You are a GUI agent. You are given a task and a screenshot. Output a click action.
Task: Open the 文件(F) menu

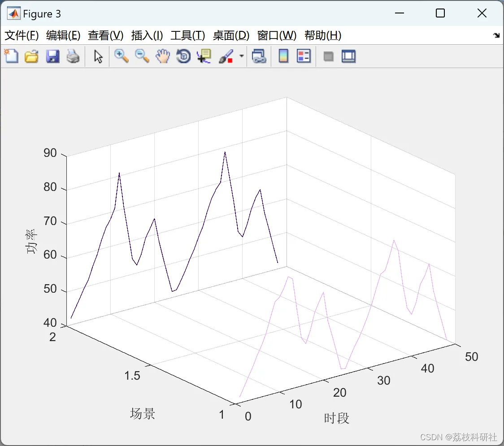[22, 35]
